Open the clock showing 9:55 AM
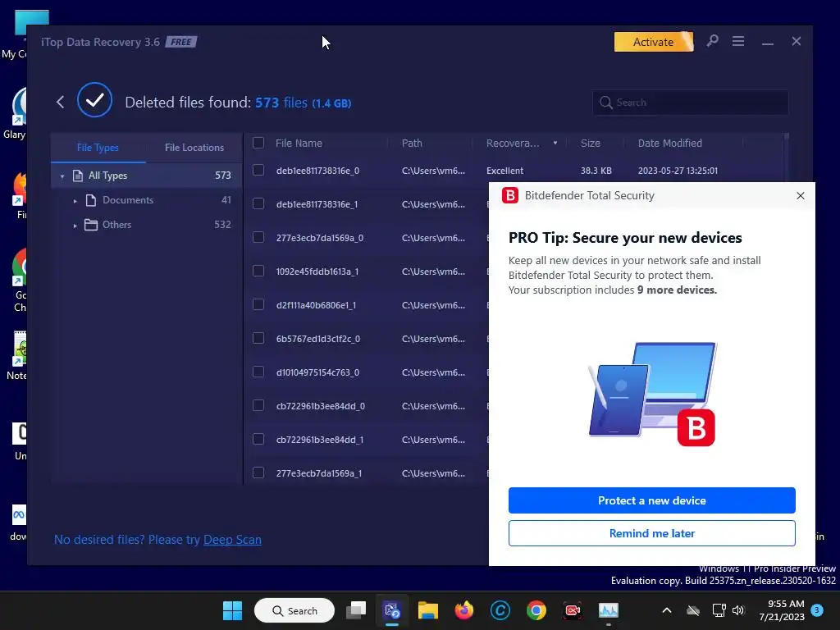 782,610
